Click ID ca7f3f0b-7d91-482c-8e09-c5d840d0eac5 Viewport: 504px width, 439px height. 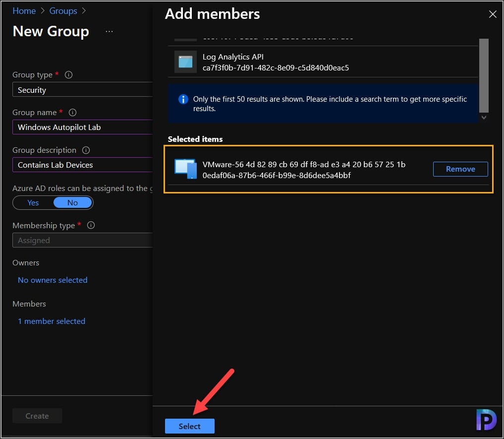276,68
